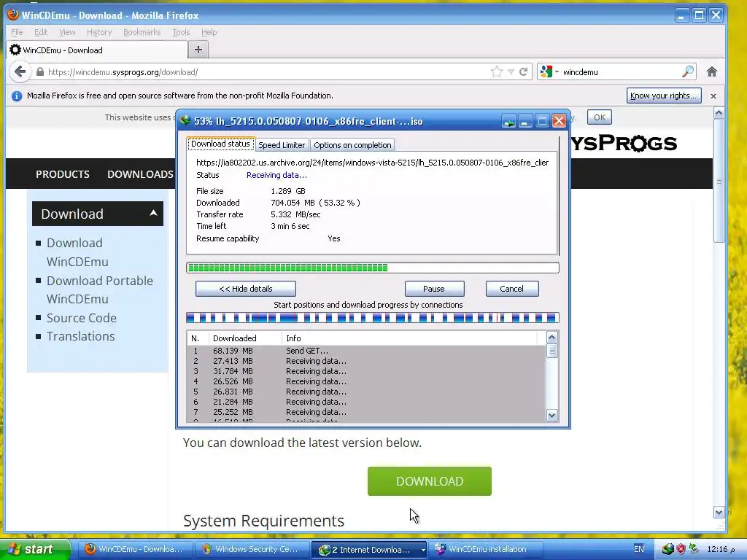Close the IDM download dialog
Viewport: 747px width, 560px height.
point(559,122)
